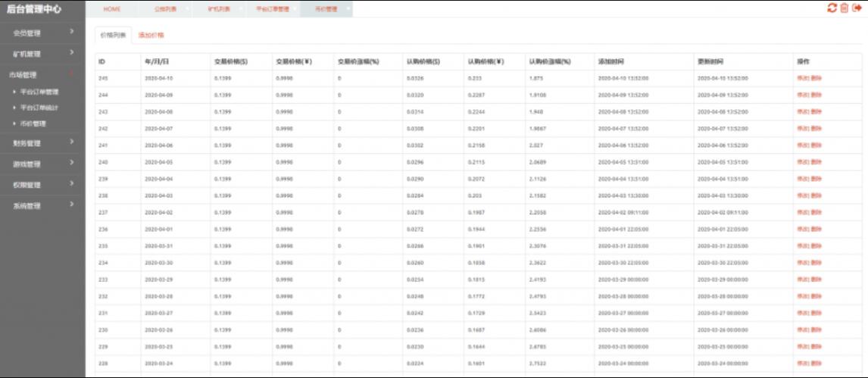This screenshot has height=378, width=868.
Task: Click the trash can icon in header
Action: point(845,8)
